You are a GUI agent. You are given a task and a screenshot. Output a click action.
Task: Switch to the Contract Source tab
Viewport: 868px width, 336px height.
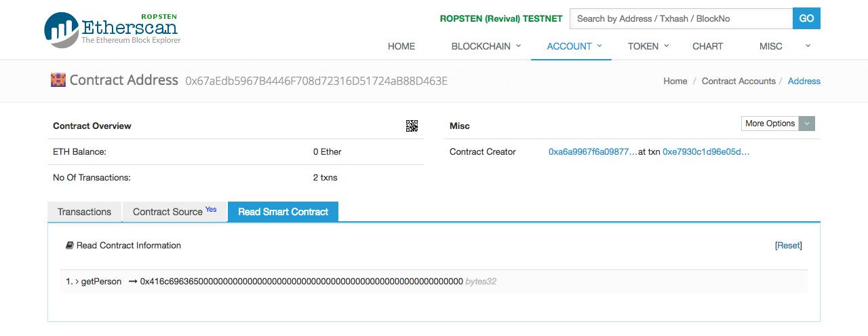click(x=174, y=212)
